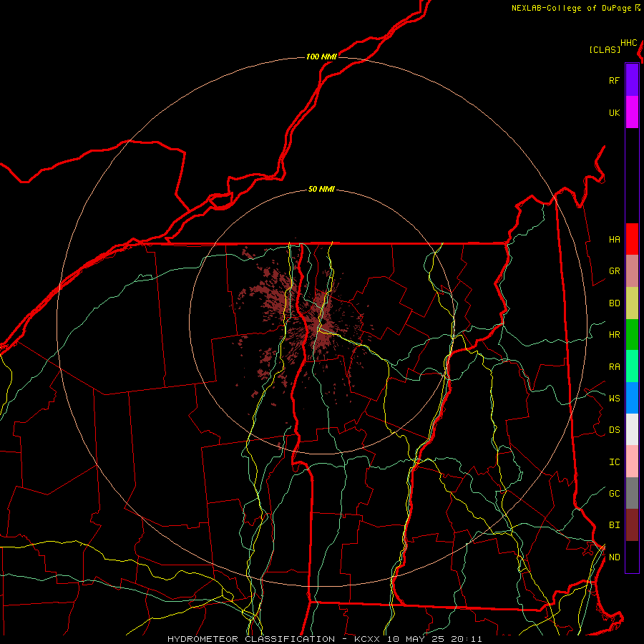Click the 'ND' legend label

click(614, 557)
